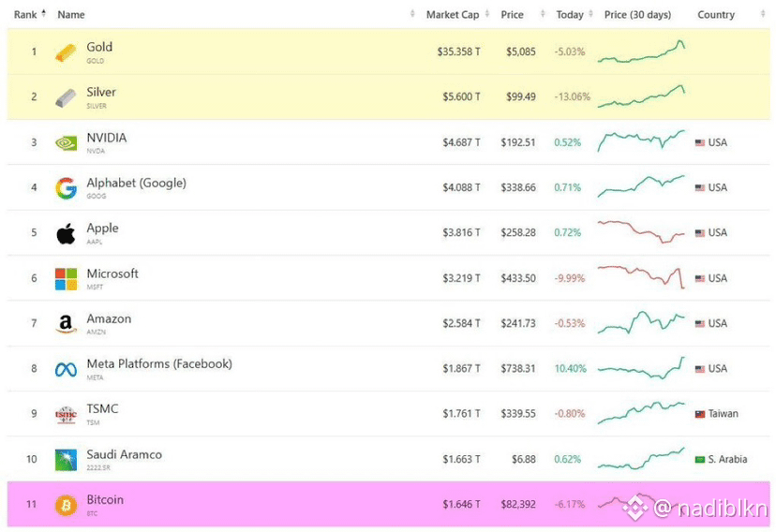This screenshot has height=532, width=776.
Task: Open the Meta Platforms (Facebook) link
Action: coord(159,364)
